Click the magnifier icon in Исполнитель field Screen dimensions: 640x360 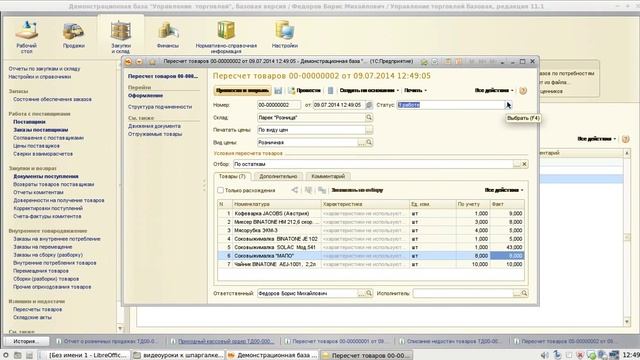coord(524,293)
